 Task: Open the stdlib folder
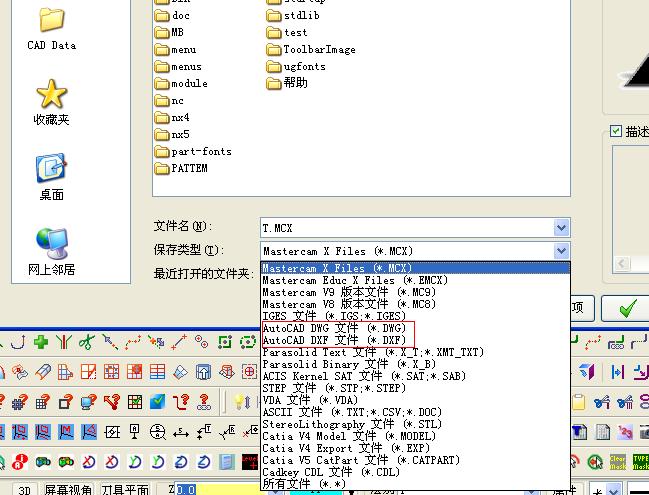(293, 16)
